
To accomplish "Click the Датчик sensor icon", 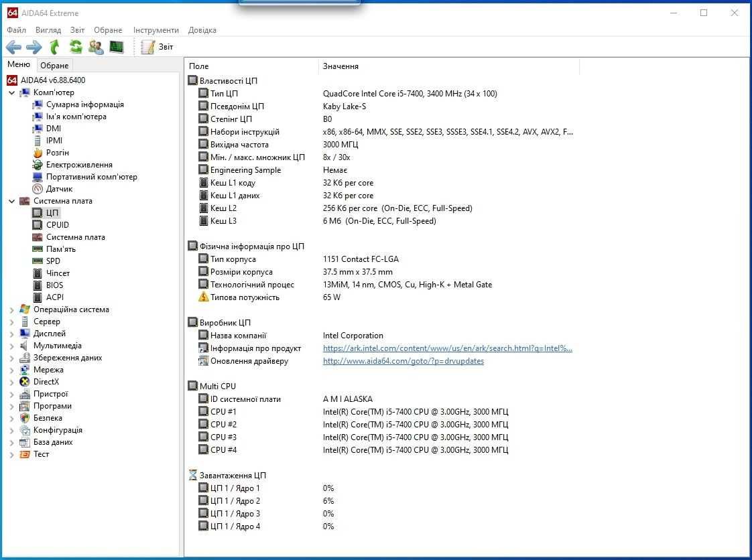I will 38,189.
